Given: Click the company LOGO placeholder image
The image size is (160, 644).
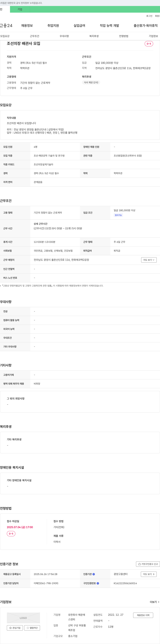Looking at the screenshot, I should pyautogui.click(x=23, y=618).
